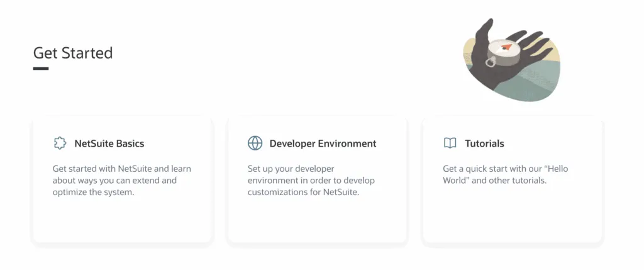Click the red compass needle in the illustration
Screen dimensions: 644x270
pos(506,47)
